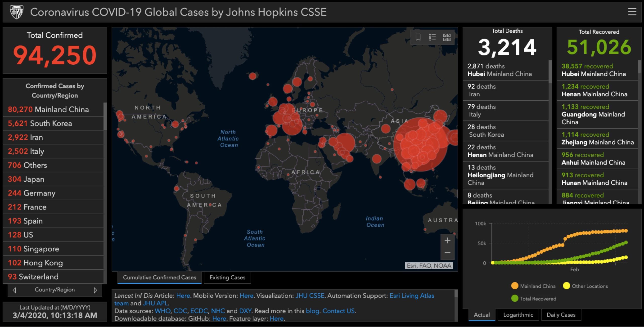Image resolution: width=644 pixels, height=327 pixels.
Task: Select the Actual chart tab
Action: pyautogui.click(x=482, y=315)
